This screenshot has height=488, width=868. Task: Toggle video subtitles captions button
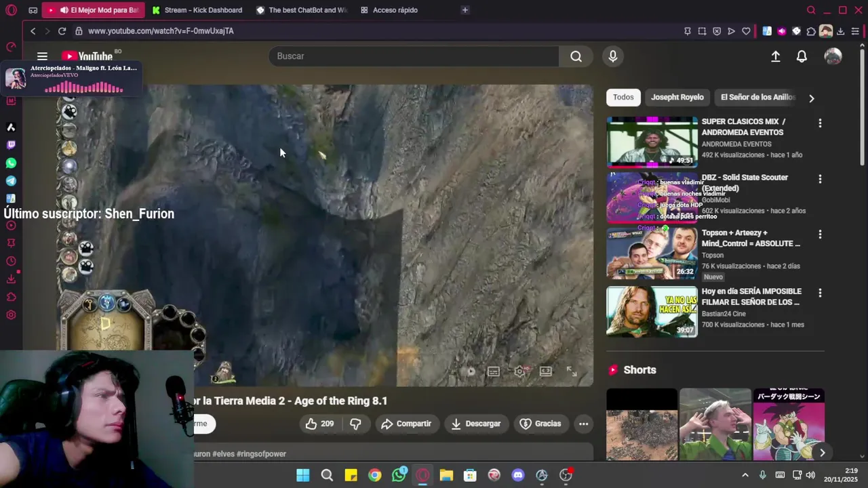tap(494, 371)
